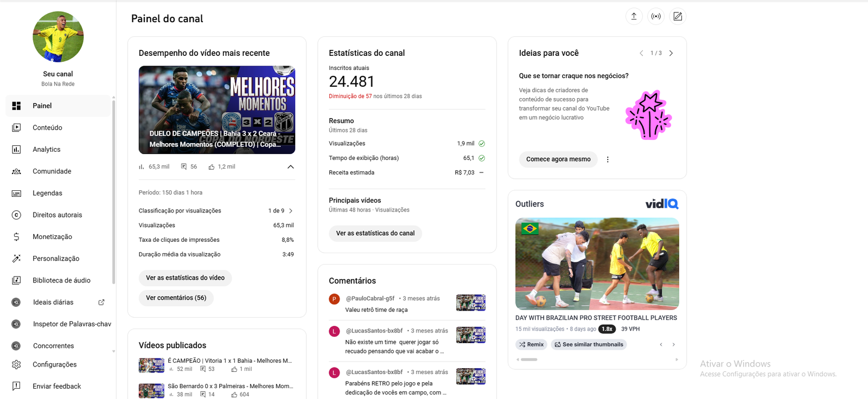Click the Outliers horizontal scrollbar
The width and height of the screenshot is (868, 399).
pos(529,359)
